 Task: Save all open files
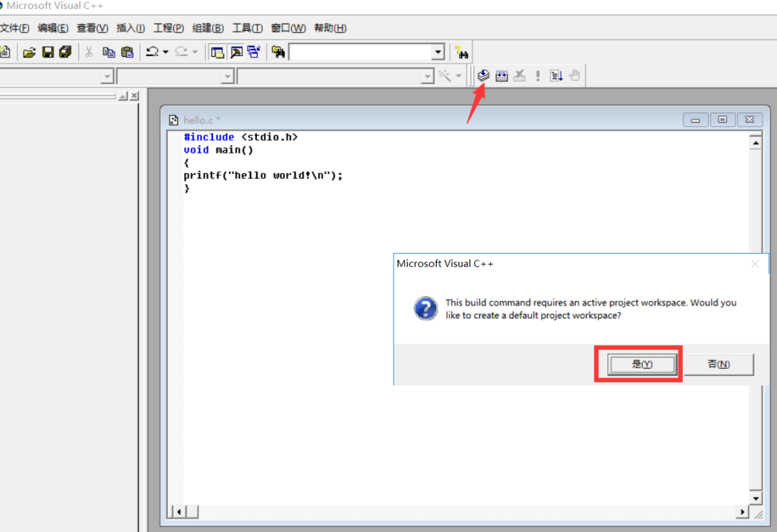point(65,52)
